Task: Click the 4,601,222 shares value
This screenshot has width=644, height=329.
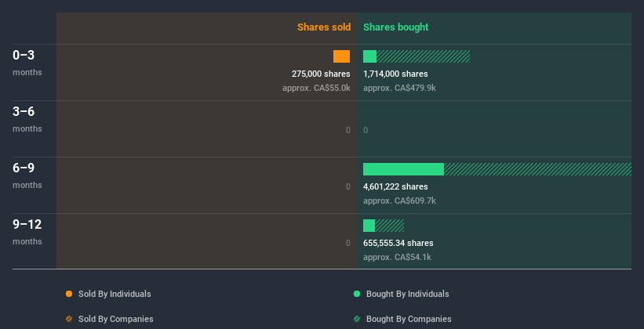Action: (395, 186)
